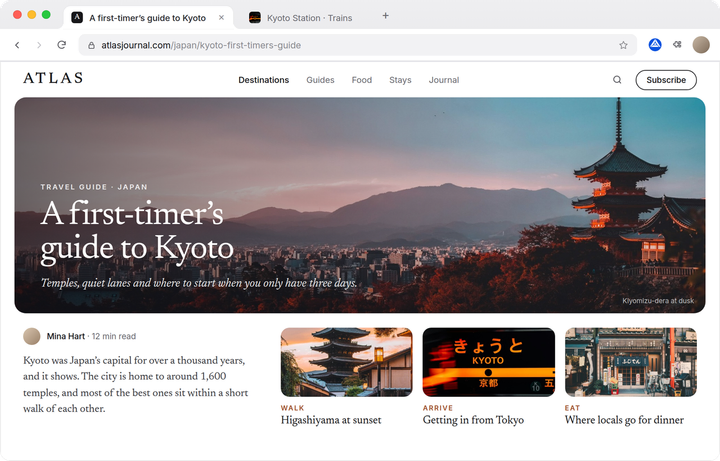Open the Destinations nav item
This screenshot has width=720, height=461.
[x=264, y=80]
